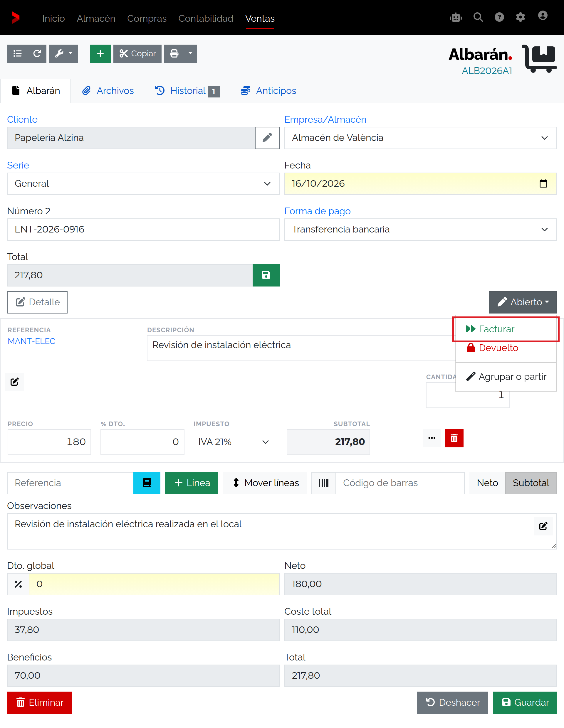Click the blue catalog book icon
Image resolution: width=564 pixels, height=728 pixels.
point(147,483)
